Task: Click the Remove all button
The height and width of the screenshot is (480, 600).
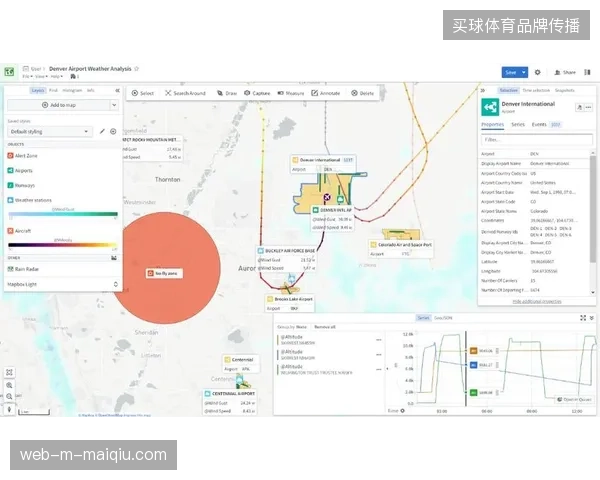Action: coord(324,327)
